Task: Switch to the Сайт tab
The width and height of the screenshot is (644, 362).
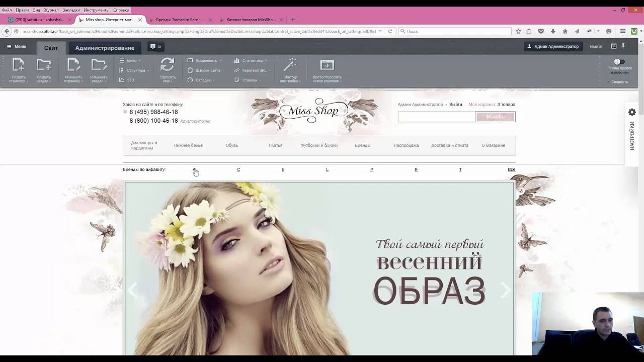Action: point(51,48)
